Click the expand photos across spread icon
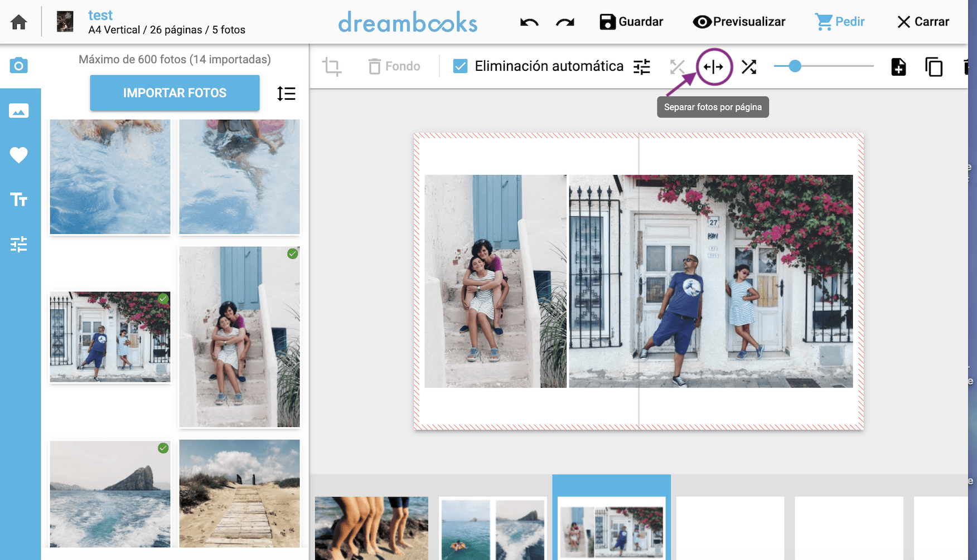 tap(677, 67)
